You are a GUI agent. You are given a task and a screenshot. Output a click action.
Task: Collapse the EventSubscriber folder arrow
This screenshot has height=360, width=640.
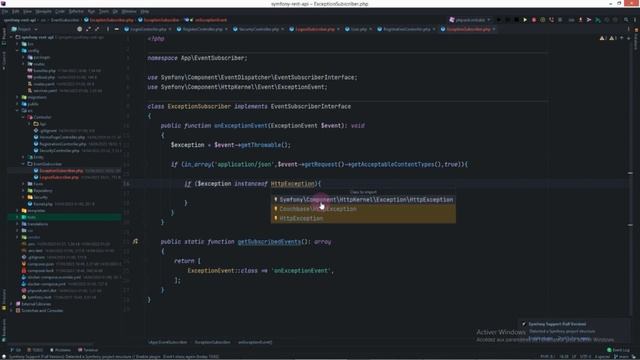tap(24, 164)
